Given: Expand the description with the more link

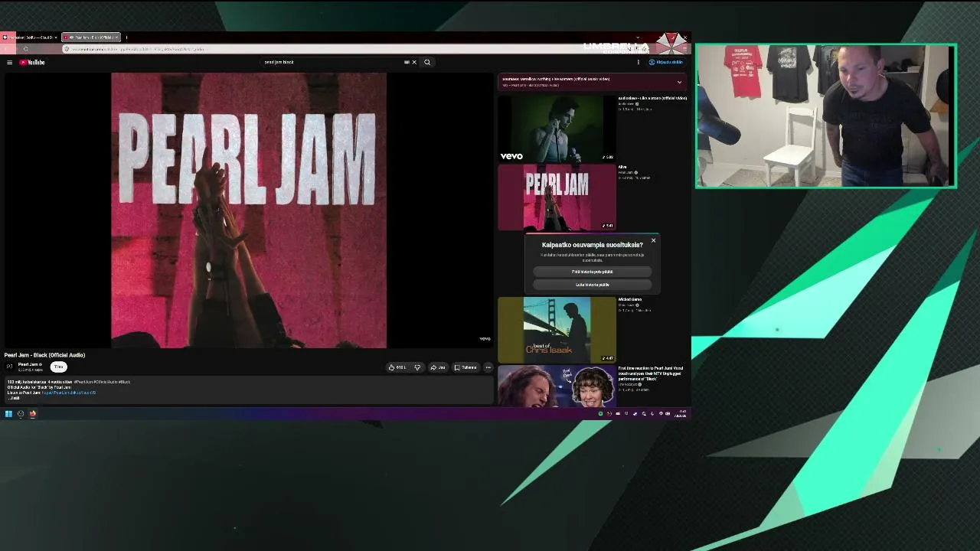Looking at the screenshot, I should (14, 399).
